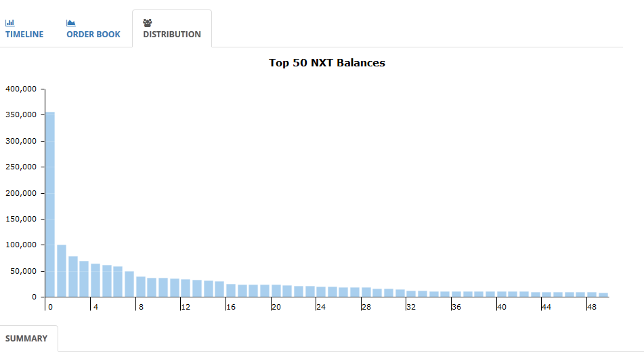Click the chart title Top 50 NXT Balances
Image resolution: width=644 pixels, height=355 pixels.
[x=327, y=63]
